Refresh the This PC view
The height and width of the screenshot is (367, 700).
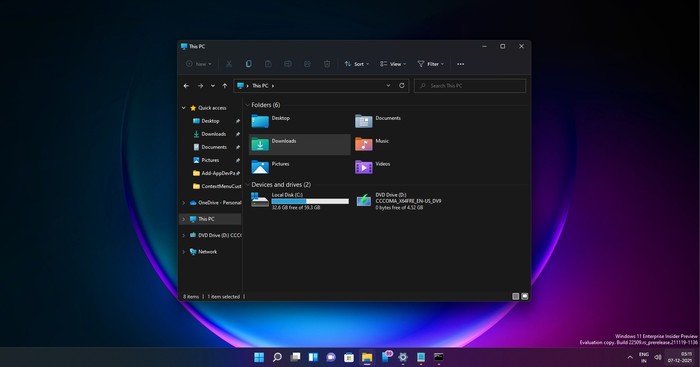pyautogui.click(x=401, y=85)
